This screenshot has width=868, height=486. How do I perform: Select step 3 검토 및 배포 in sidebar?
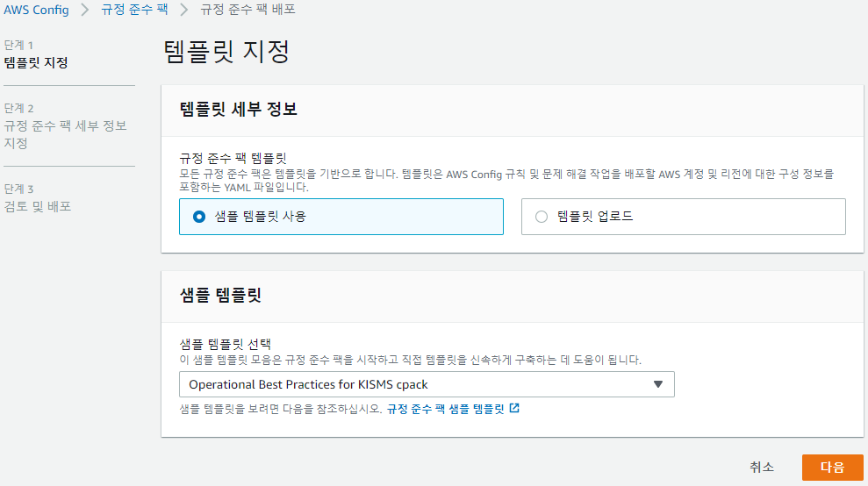37,206
